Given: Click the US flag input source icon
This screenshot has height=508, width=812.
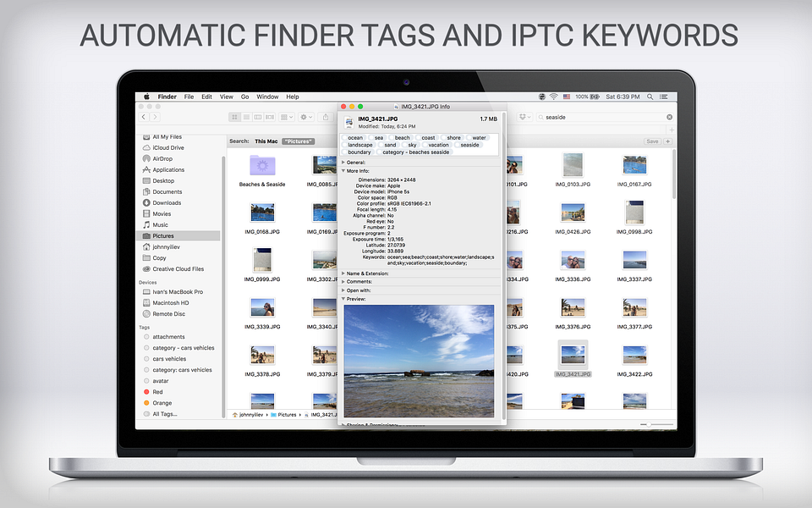Looking at the screenshot, I should click(567, 97).
